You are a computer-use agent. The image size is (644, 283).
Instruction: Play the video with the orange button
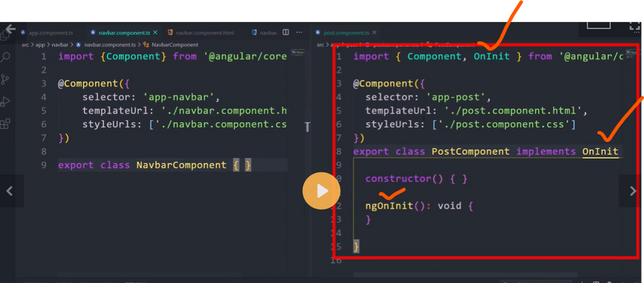pyautogui.click(x=321, y=191)
